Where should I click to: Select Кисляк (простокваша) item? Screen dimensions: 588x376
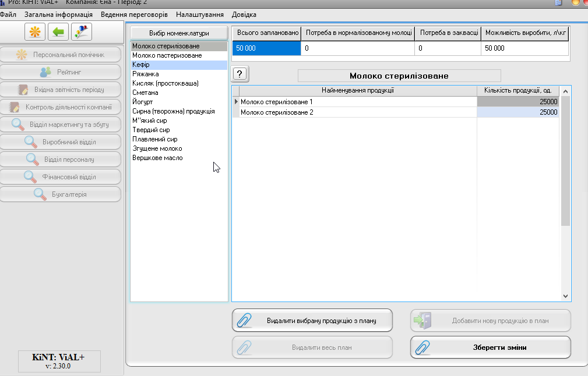179,83
